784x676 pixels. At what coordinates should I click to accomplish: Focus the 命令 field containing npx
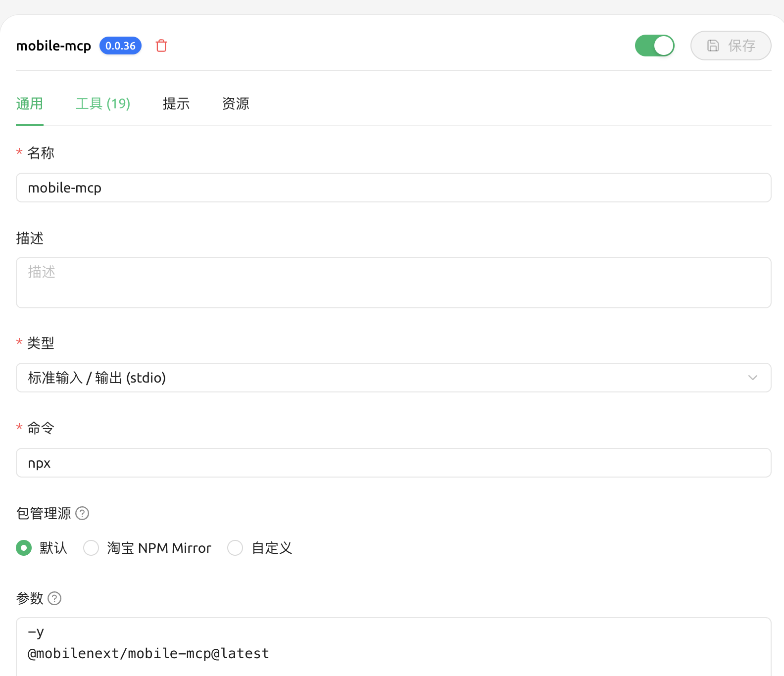click(x=393, y=463)
